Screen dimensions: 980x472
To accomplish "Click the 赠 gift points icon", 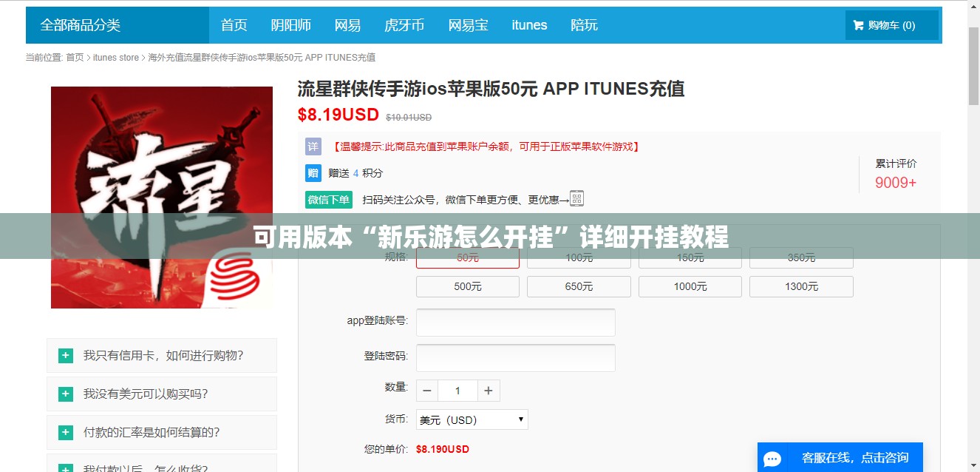I will point(313,173).
